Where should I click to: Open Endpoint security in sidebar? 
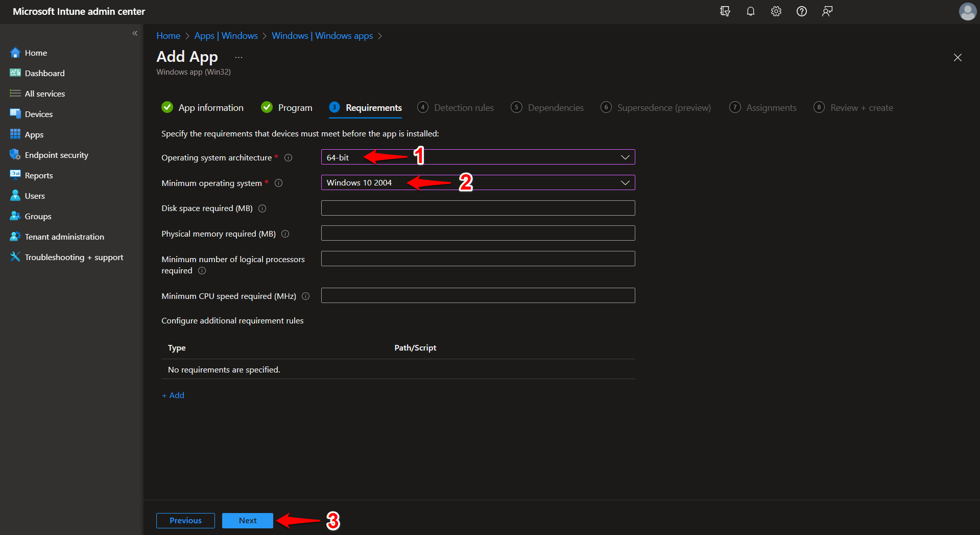tap(56, 154)
